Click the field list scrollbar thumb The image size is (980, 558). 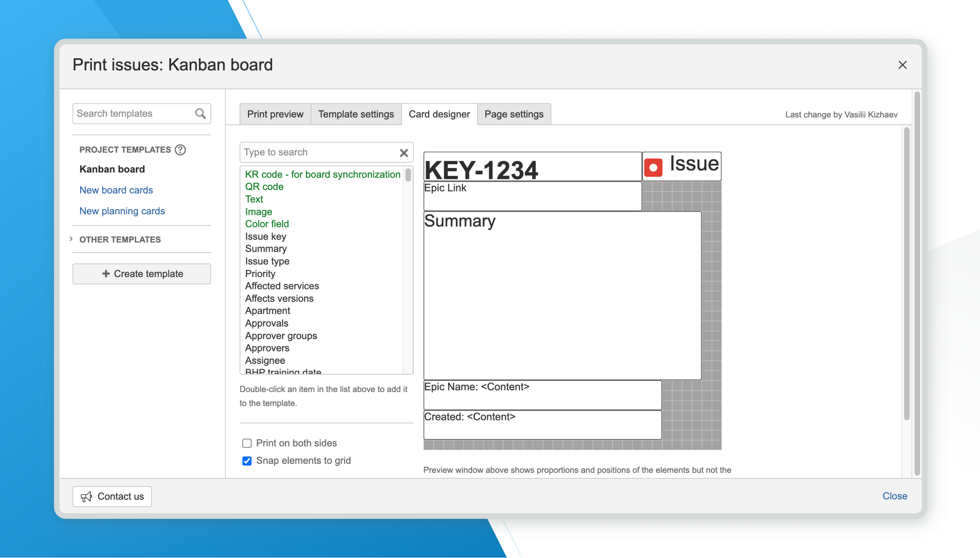[x=408, y=175]
